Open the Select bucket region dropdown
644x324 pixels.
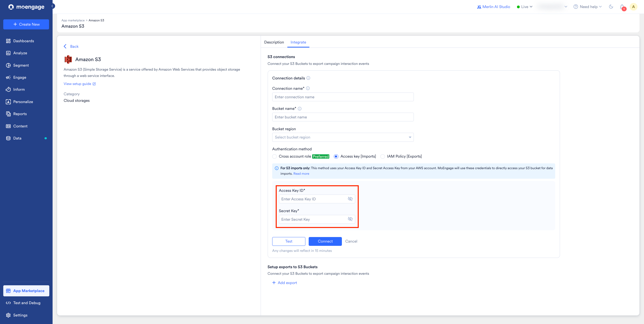tap(343, 137)
